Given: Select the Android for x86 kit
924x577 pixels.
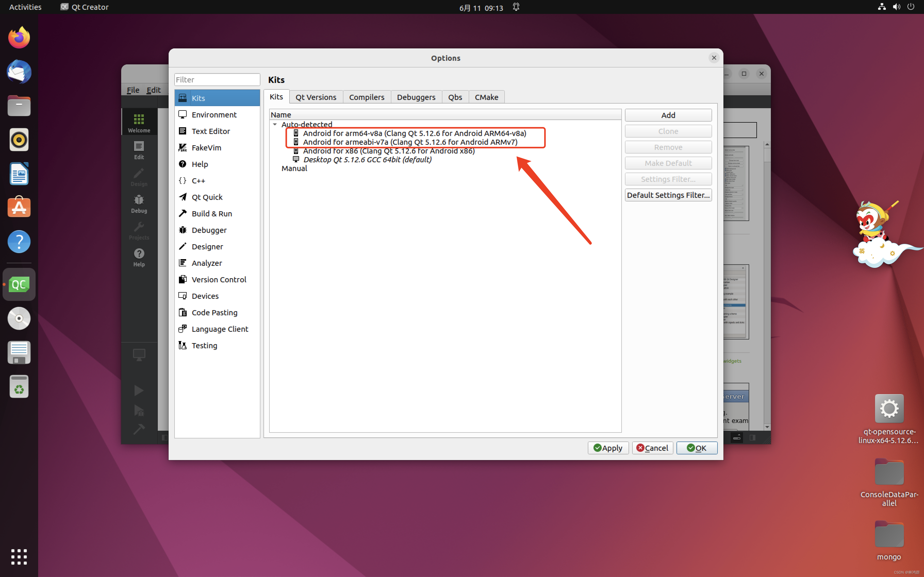Looking at the screenshot, I should coord(388,151).
